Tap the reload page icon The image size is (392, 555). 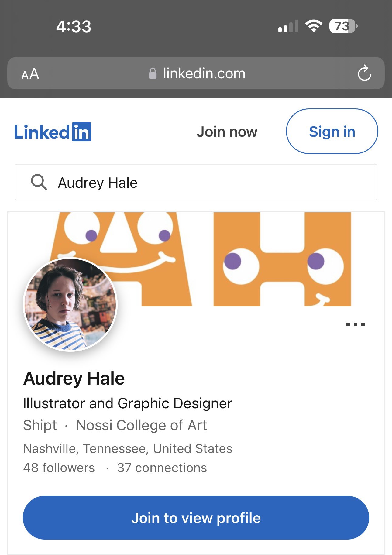click(364, 73)
